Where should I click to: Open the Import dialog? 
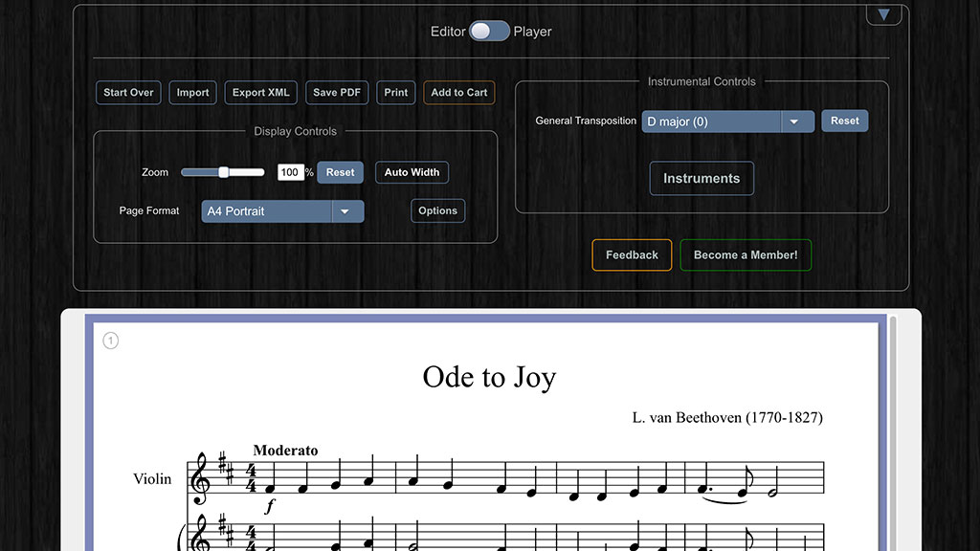192,93
